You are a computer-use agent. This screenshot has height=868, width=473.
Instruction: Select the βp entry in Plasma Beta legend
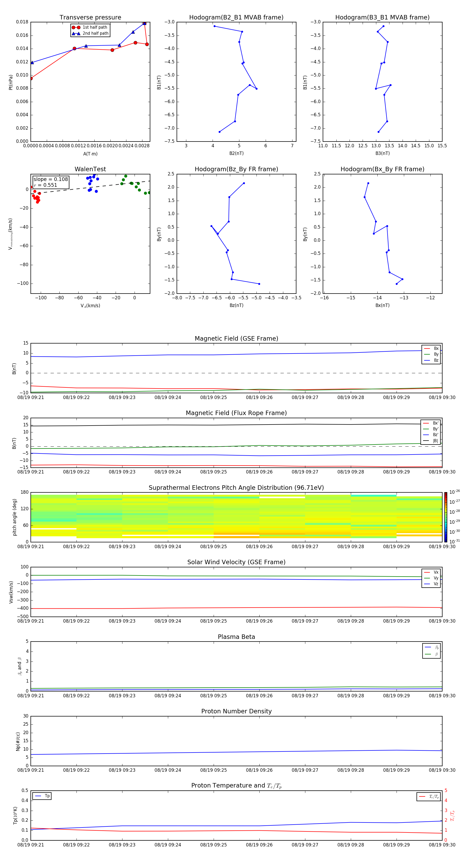click(431, 647)
